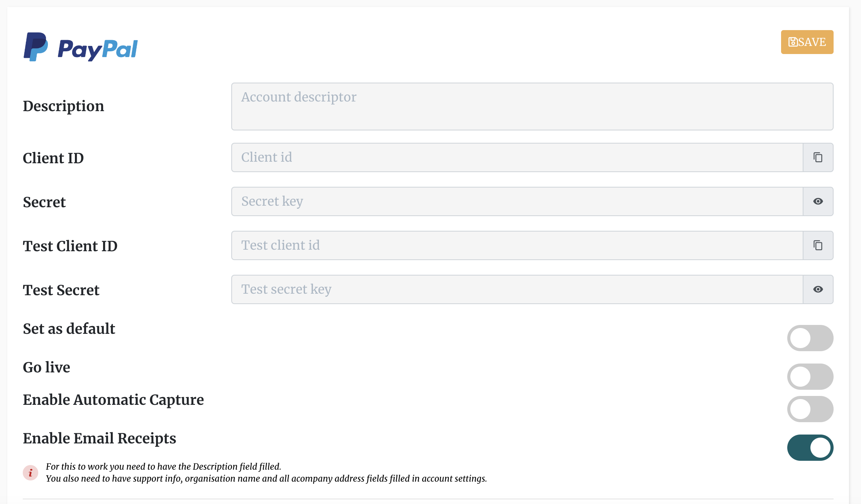The image size is (861, 504).
Task: Show the Secret key with eye icon
Action: 818,201
